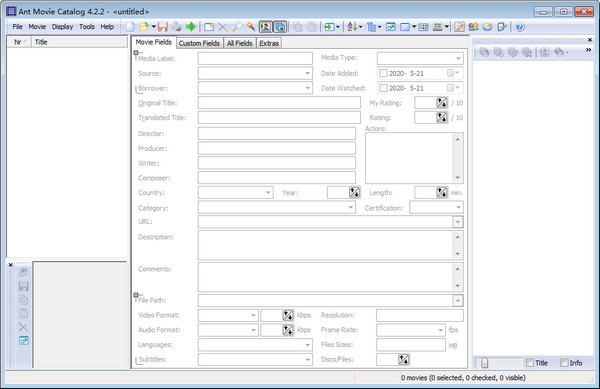
Task: Click the Year spinner button
Action: click(354, 192)
